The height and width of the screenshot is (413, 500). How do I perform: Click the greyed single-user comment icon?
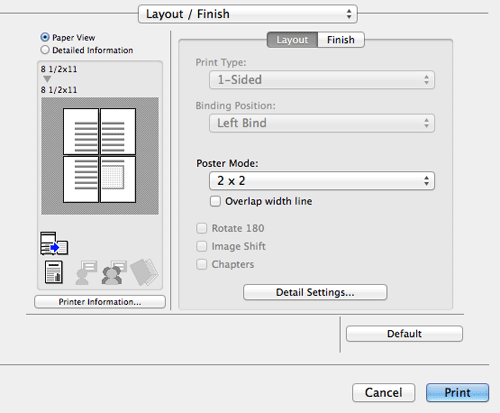coord(86,272)
